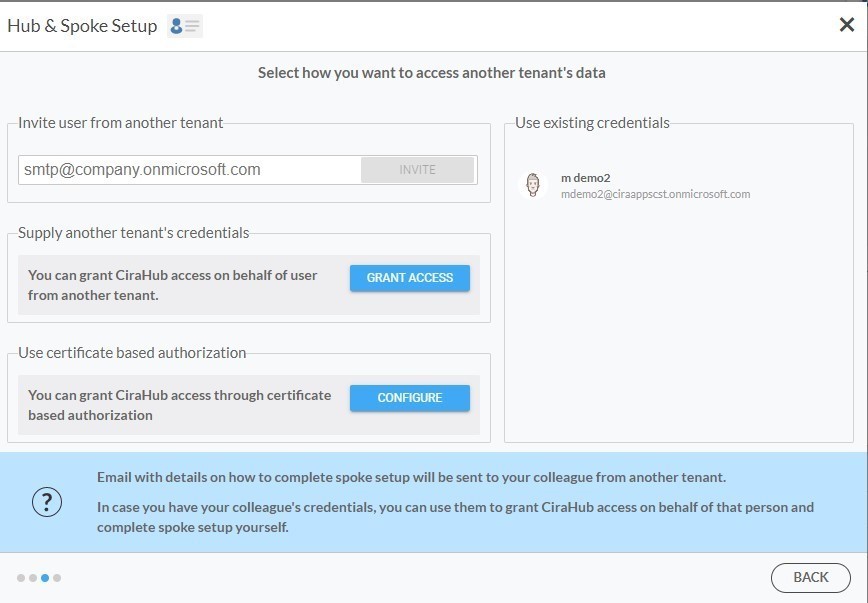The image size is (868, 603).
Task: Click 'Use certificate based authorization' heading
Action: click(132, 353)
